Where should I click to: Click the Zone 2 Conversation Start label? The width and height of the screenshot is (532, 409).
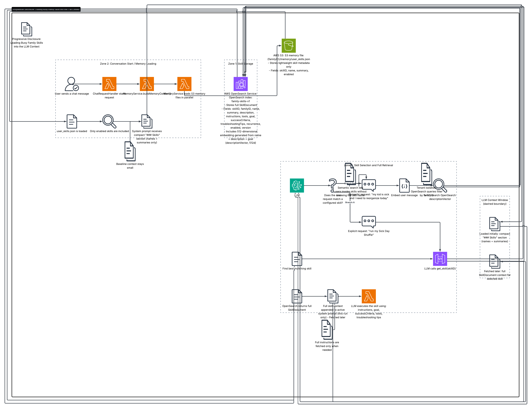click(x=128, y=64)
